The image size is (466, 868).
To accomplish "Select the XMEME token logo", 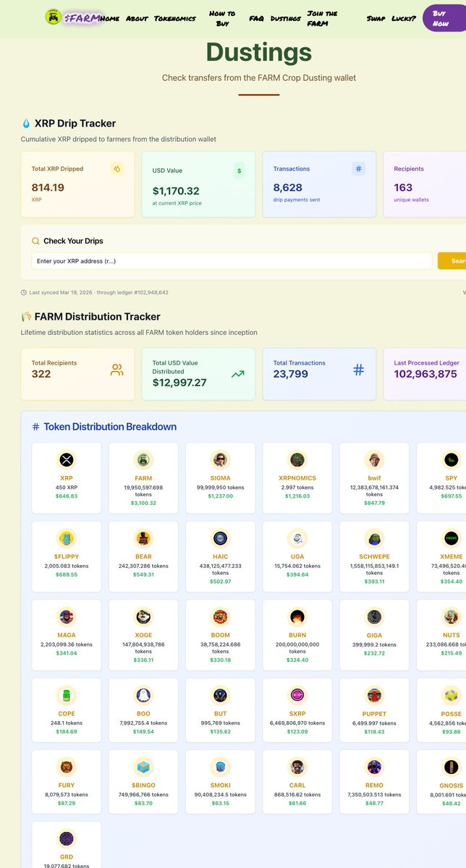I will tap(451, 538).
